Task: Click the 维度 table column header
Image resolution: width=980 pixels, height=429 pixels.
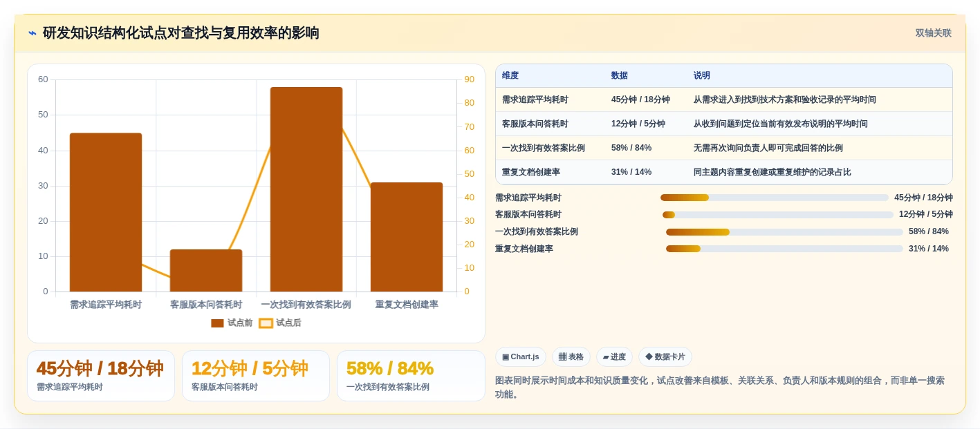Action: tap(510, 75)
